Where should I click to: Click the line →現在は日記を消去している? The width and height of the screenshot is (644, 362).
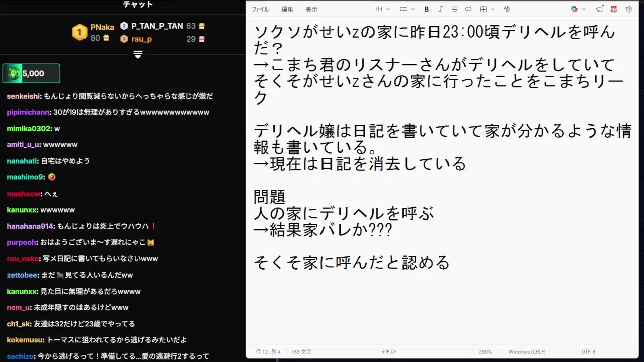click(360, 164)
